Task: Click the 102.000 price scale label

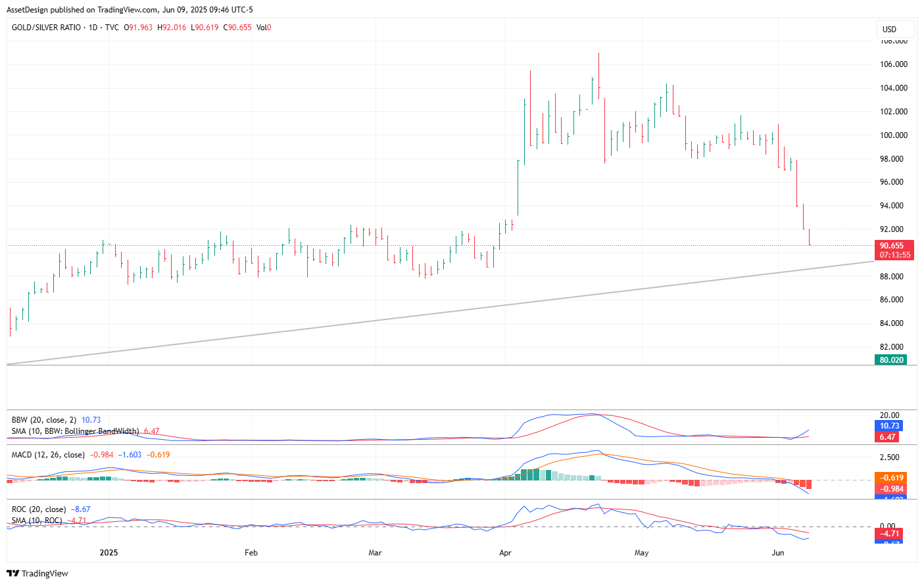Action: click(x=894, y=112)
